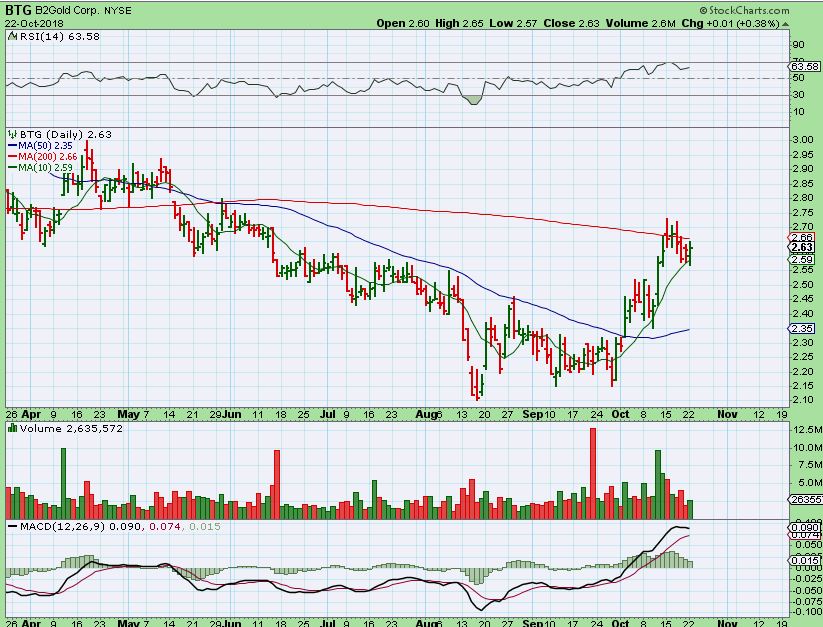This screenshot has width=823, height=627.
Task: Click the shaded oversold RSI dip in August
Action: (474, 100)
